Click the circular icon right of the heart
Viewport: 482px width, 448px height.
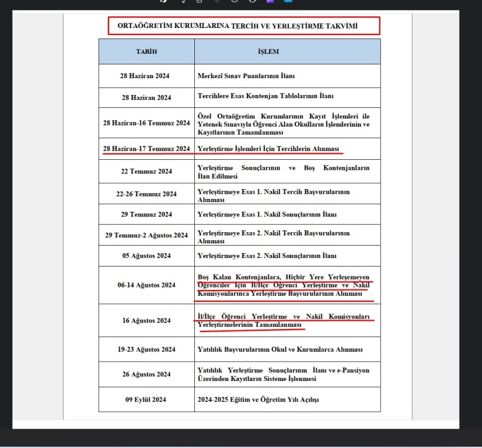coord(235,2)
